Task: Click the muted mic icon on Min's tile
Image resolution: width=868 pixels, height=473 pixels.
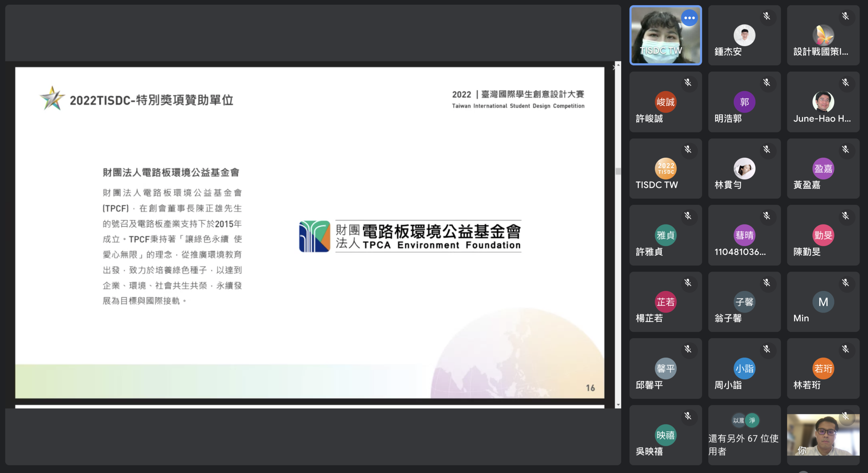Action: tap(846, 282)
